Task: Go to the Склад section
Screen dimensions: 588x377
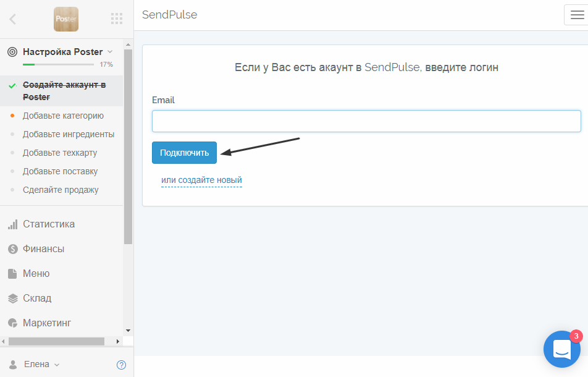Action: pos(37,298)
